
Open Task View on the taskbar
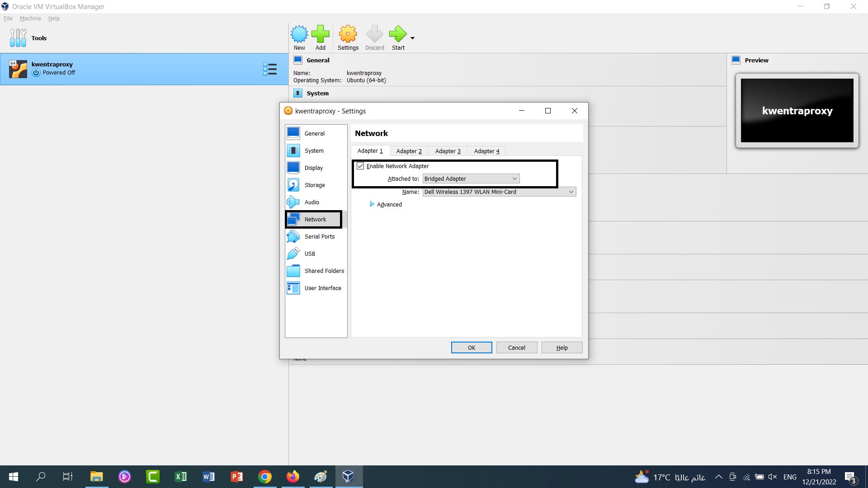(x=68, y=477)
